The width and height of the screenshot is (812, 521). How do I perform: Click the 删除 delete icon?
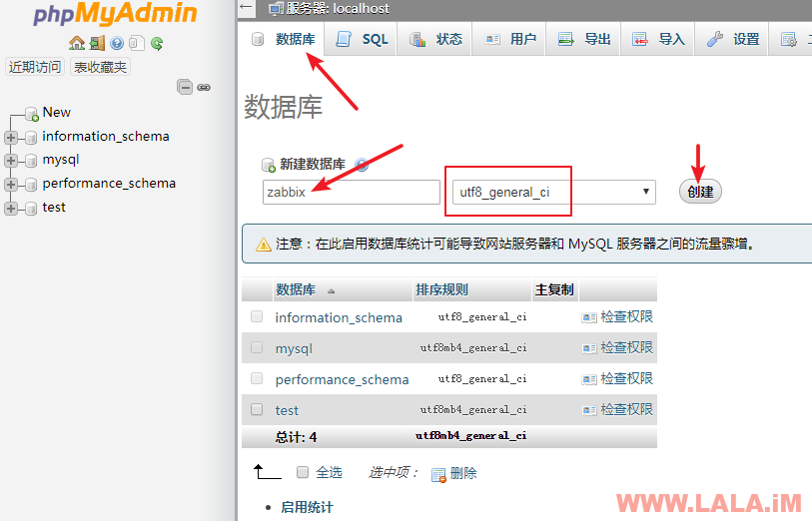pos(438,474)
